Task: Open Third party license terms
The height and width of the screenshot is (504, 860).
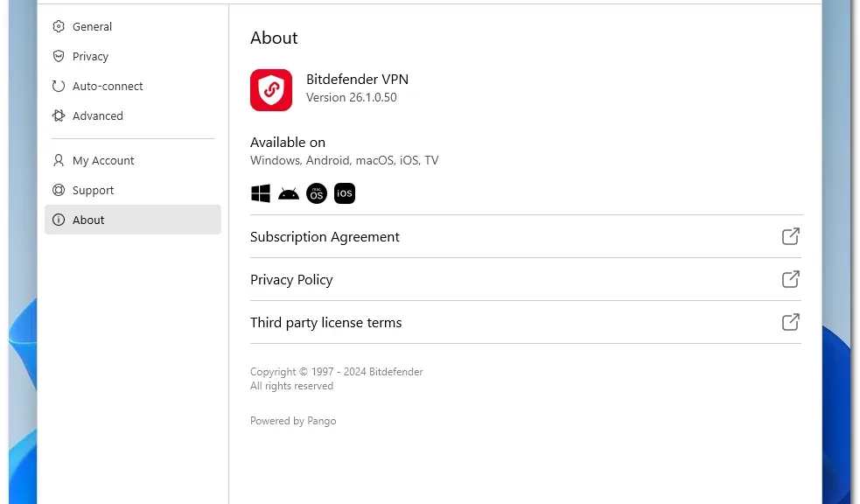Action: (x=526, y=322)
